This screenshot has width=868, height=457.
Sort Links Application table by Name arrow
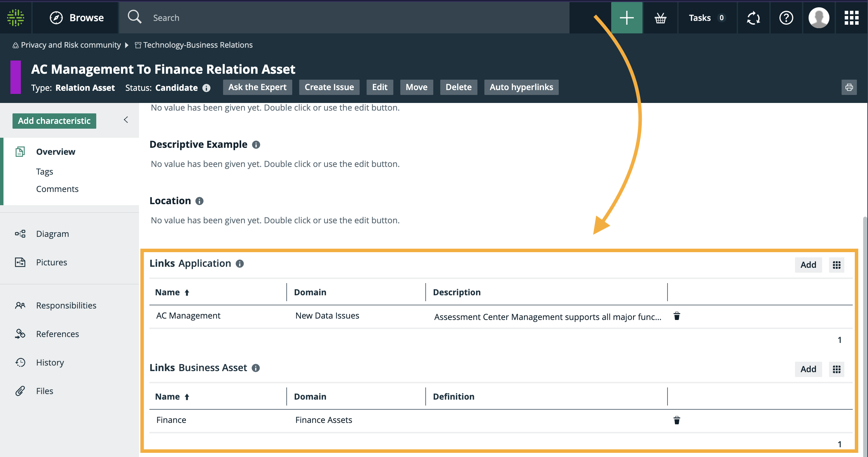coord(187,292)
